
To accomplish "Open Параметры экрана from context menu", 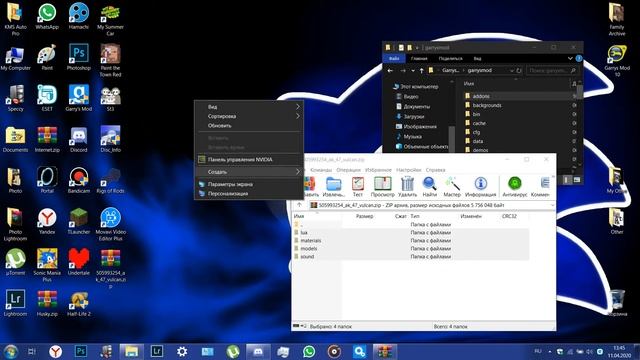I will (x=249, y=184).
